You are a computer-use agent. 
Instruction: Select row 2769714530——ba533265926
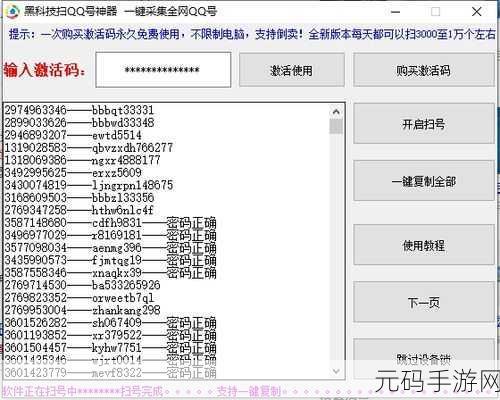pos(82,285)
